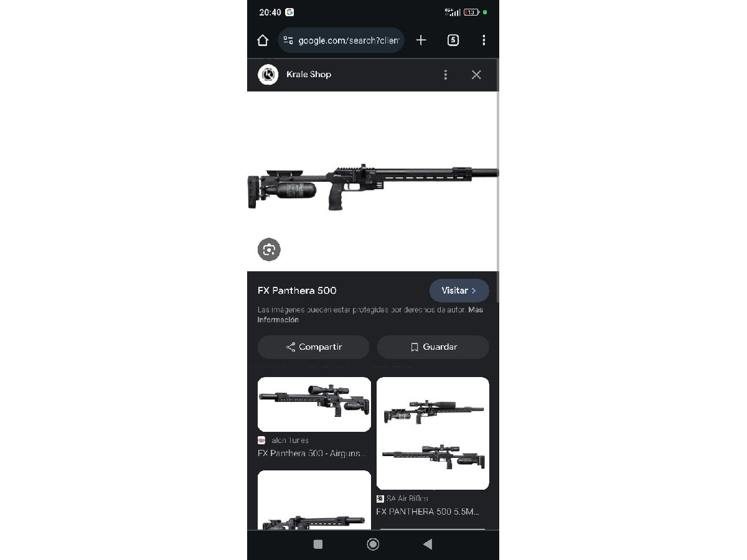
Task: Open the SA Air Rifles result thumbnail
Action: point(433,433)
